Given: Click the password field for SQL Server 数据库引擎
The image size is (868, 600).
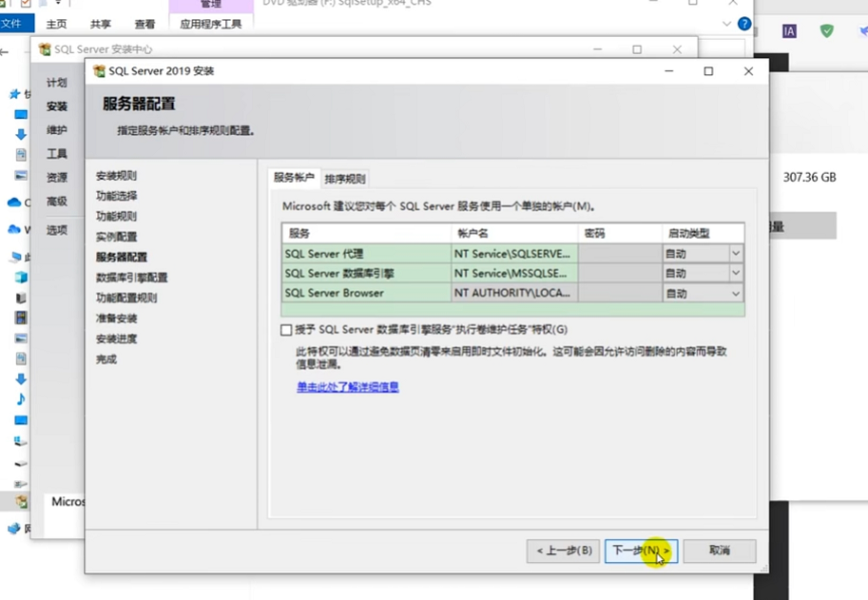Looking at the screenshot, I should 620,273.
